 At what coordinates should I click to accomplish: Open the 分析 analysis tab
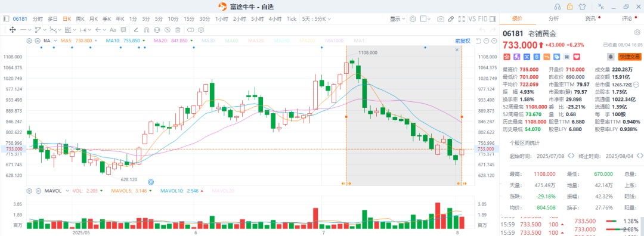click(553, 18)
